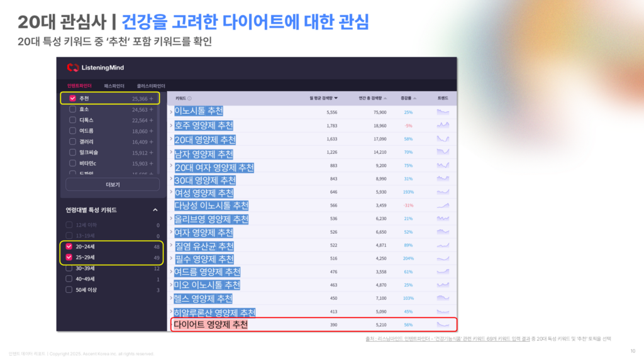644x362 pixels.
Task: Sort by 월 평균 검색량 dropdown arrow
Action: pos(336,99)
